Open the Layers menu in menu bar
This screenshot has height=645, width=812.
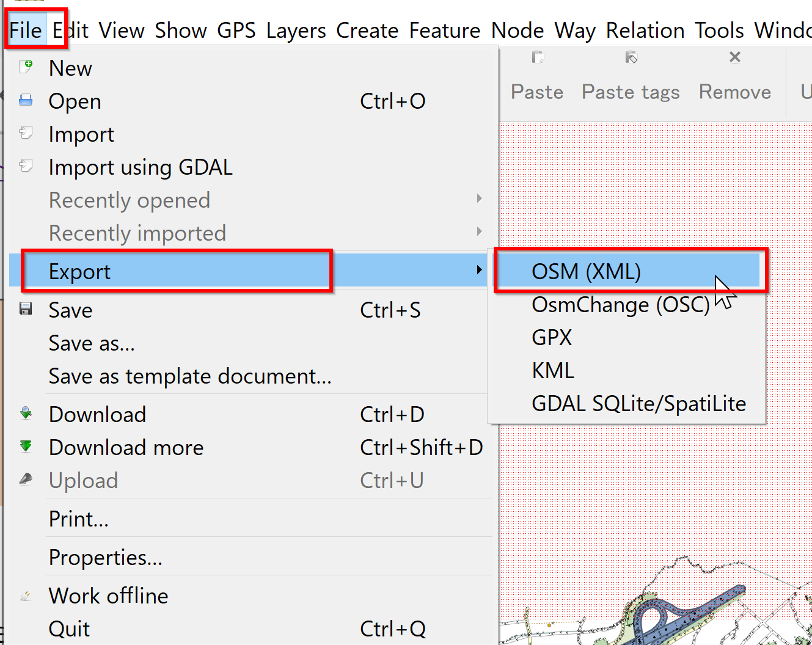[296, 31]
